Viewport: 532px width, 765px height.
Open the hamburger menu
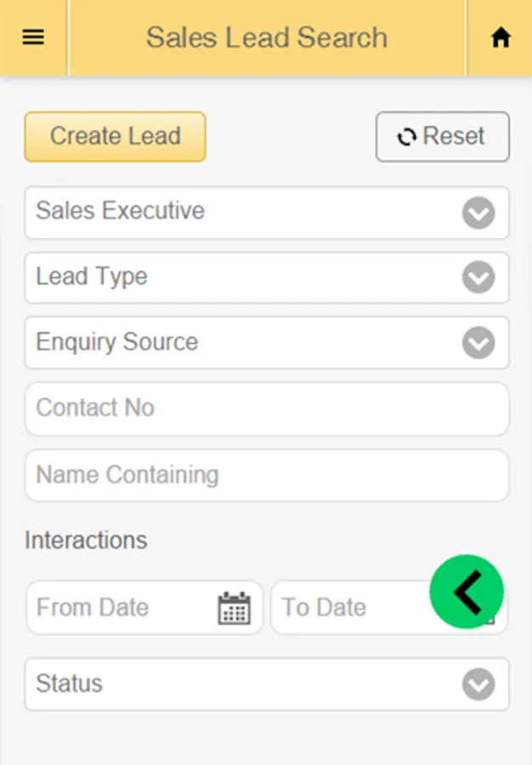pyautogui.click(x=33, y=37)
